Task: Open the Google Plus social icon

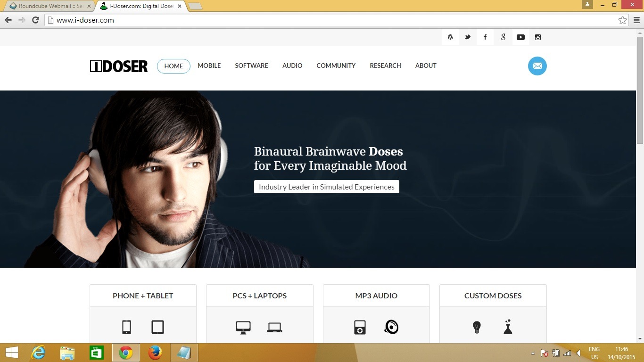Action: [x=503, y=37]
